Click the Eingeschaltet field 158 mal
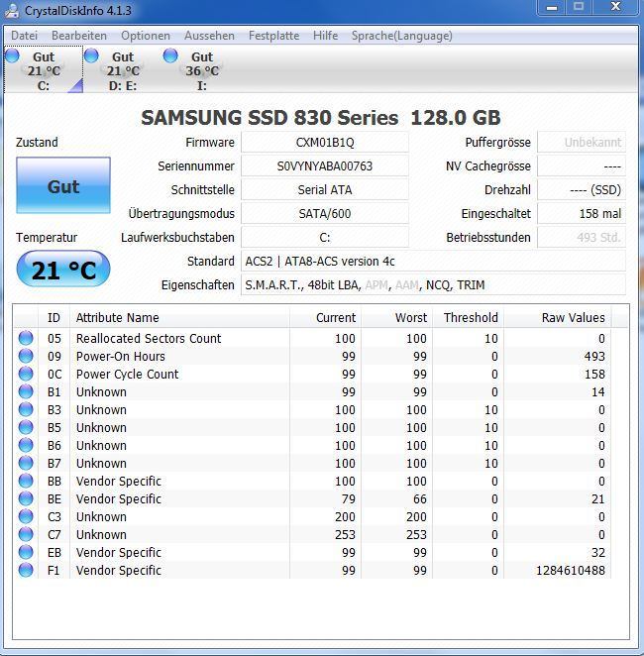644x656 pixels. click(x=582, y=214)
